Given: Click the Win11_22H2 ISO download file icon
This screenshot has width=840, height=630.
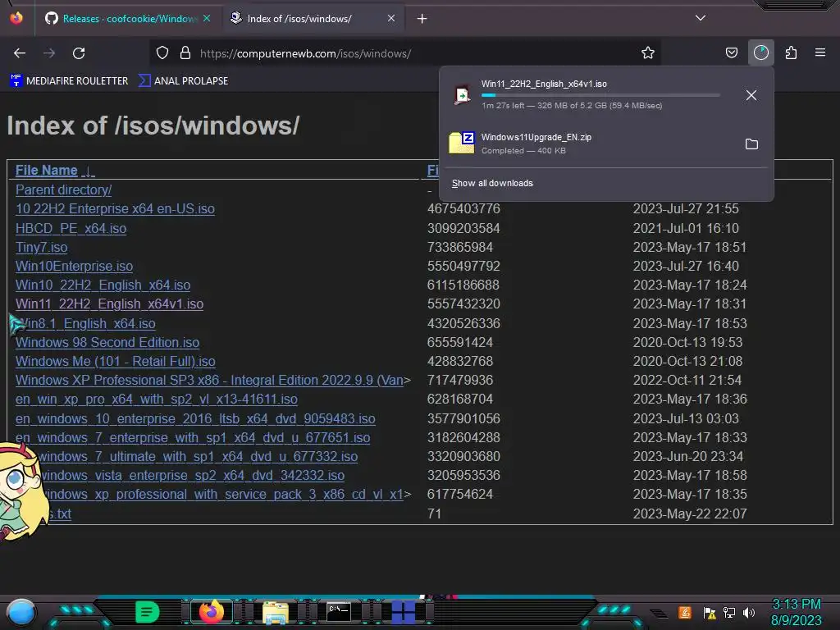Looking at the screenshot, I should 462,95.
